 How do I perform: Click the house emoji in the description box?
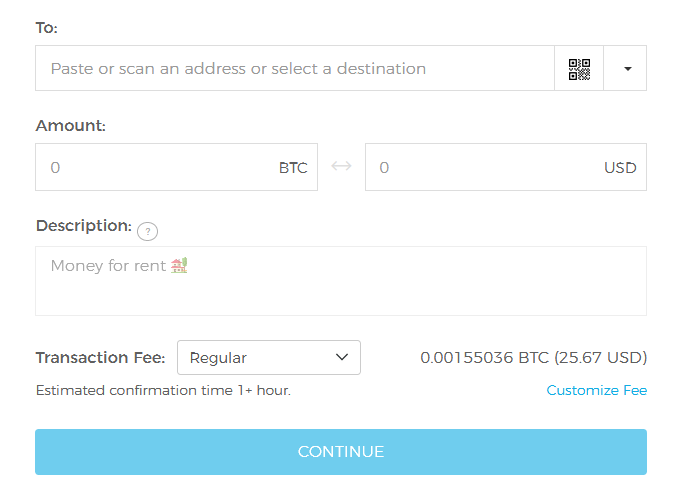coord(180,266)
